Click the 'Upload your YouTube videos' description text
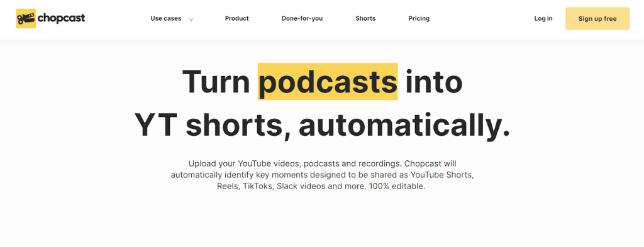644x247 pixels. pyautogui.click(x=322, y=175)
